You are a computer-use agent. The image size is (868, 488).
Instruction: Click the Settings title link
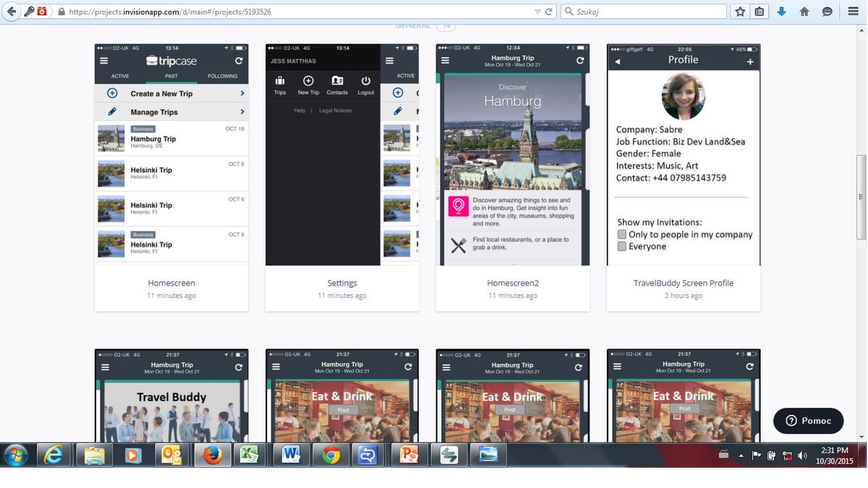click(x=342, y=283)
